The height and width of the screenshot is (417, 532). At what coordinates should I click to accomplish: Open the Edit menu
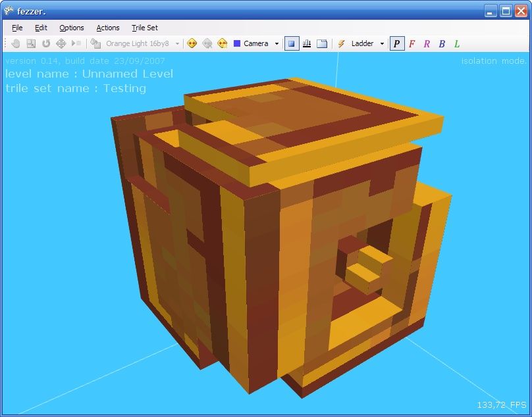(x=41, y=28)
